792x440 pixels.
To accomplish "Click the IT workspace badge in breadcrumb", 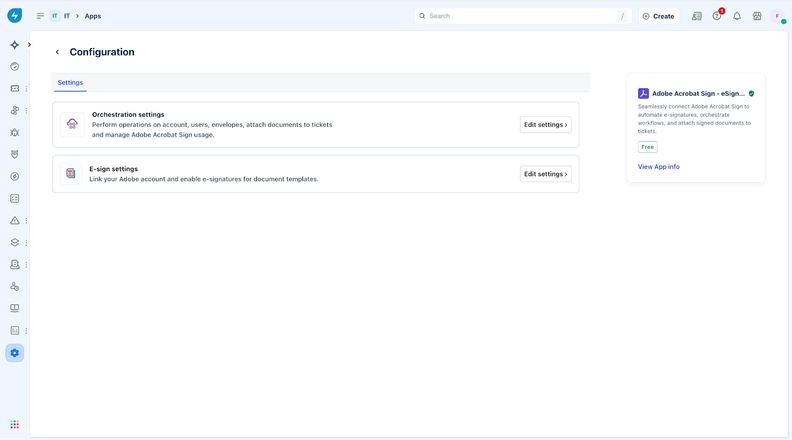I will click(x=55, y=16).
